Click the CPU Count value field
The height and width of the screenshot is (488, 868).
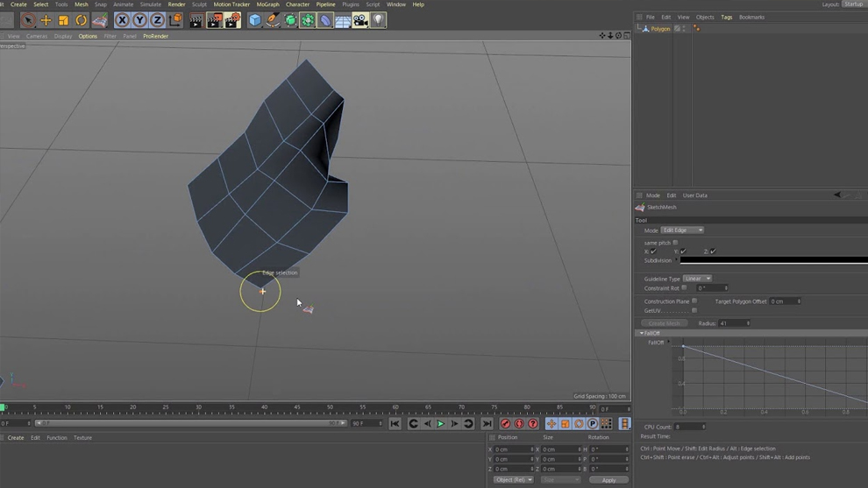[690, 427]
